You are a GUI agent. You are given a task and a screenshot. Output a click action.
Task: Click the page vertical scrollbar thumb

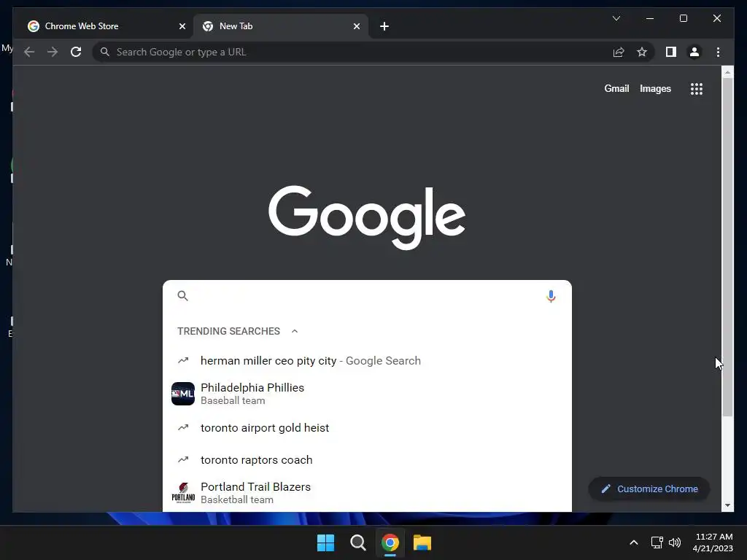[x=727, y=248]
